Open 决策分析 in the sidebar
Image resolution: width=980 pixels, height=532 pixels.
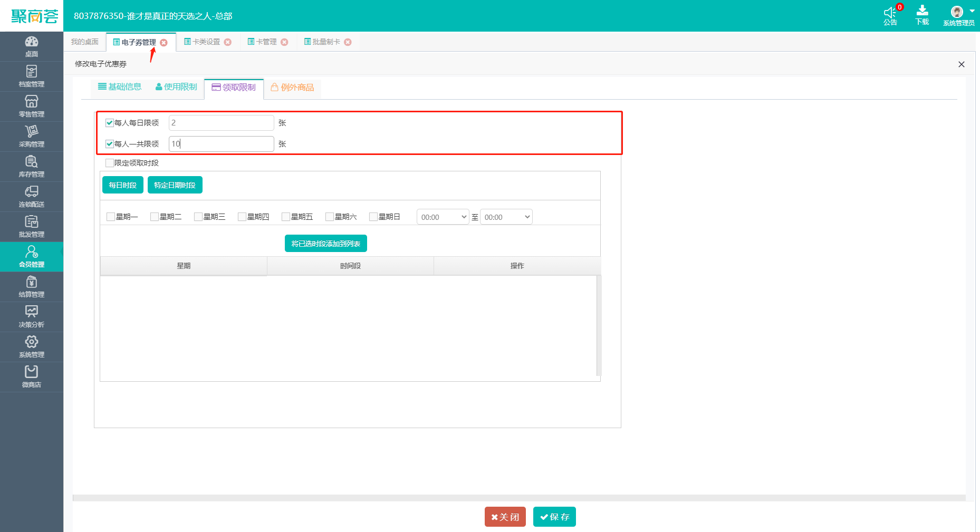pyautogui.click(x=32, y=317)
